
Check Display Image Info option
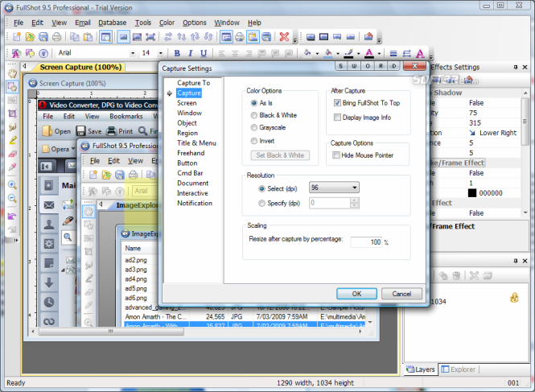(x=337, y=118)
